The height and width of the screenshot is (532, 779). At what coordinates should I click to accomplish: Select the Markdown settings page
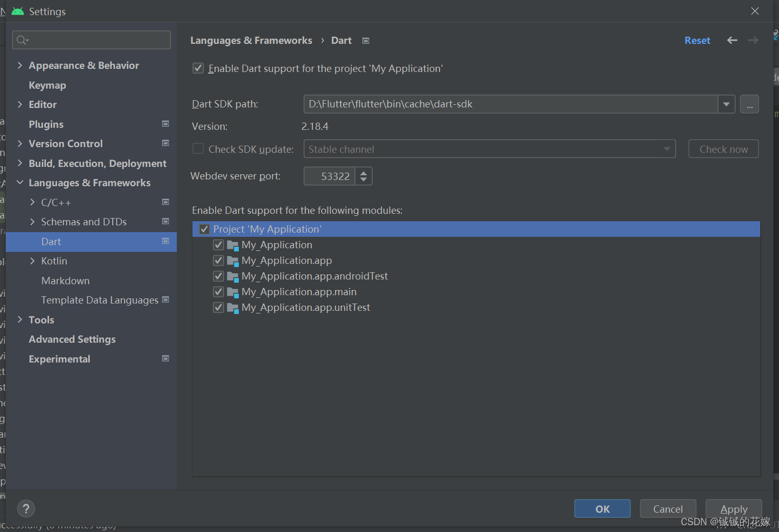[65, 281]
